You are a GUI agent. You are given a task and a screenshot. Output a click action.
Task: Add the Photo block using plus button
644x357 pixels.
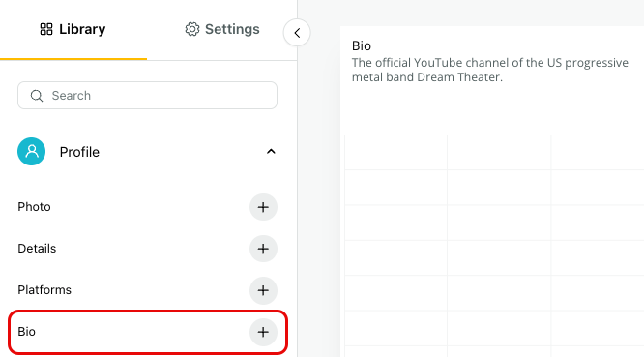click(x=263, y=207)
